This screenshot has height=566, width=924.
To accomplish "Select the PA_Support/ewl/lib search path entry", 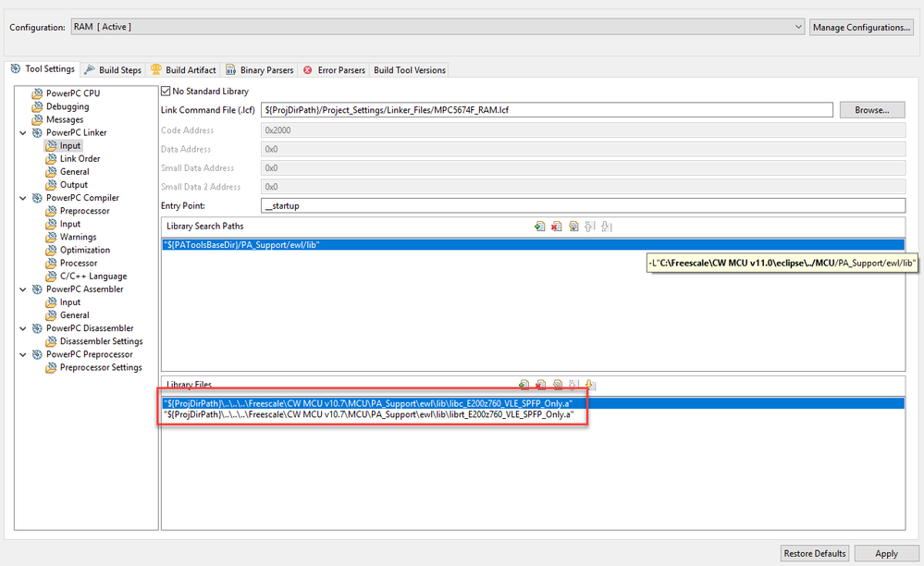I will pyautogui.click(x=534, y=244).
